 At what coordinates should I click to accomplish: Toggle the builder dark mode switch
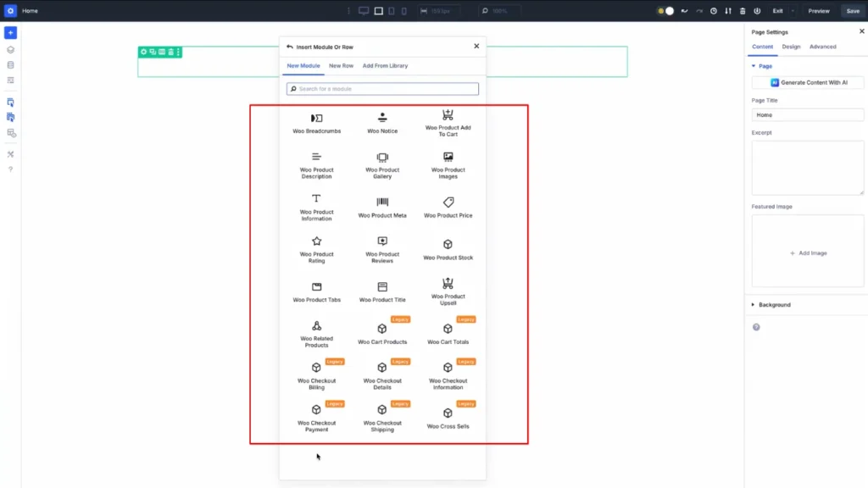tap(665, 10)
